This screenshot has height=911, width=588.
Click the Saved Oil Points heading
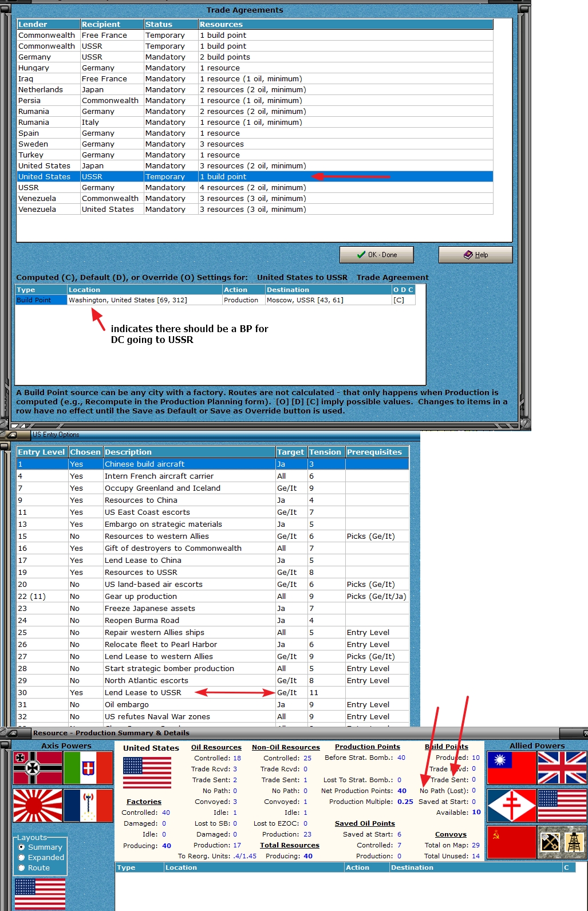(365, 823)
